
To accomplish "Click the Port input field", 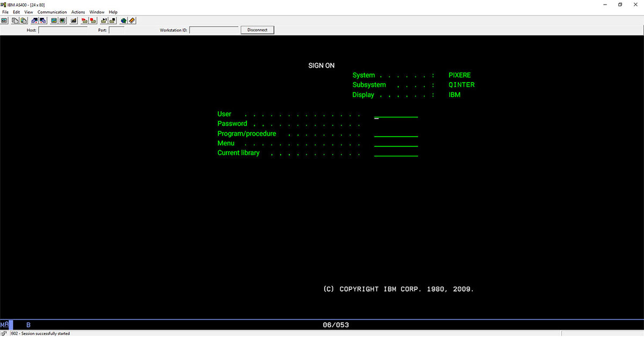I will tap(116, 30).
